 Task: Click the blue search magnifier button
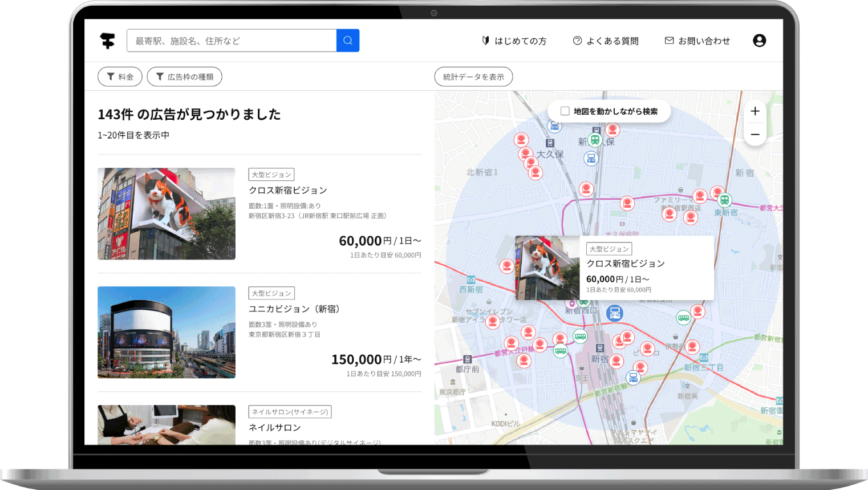[x=347, y=41]
